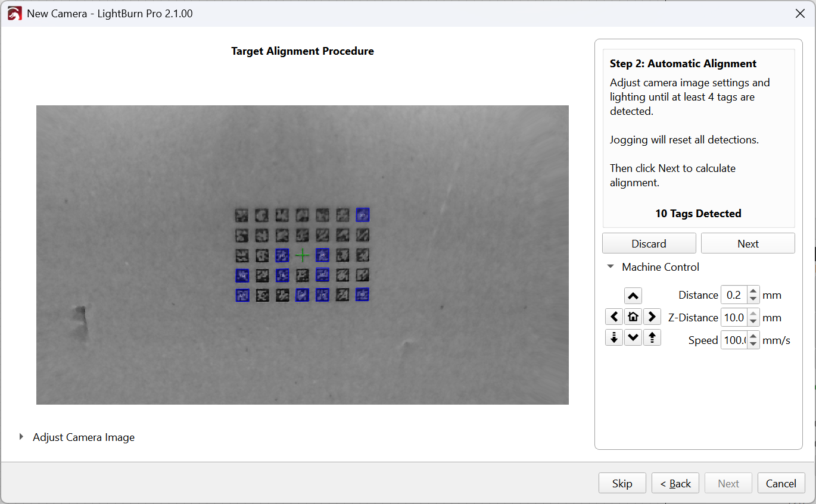The image size is (816, 504).
Task: Jog the machine up with the up arrow
Action: (x=633, y=295)
